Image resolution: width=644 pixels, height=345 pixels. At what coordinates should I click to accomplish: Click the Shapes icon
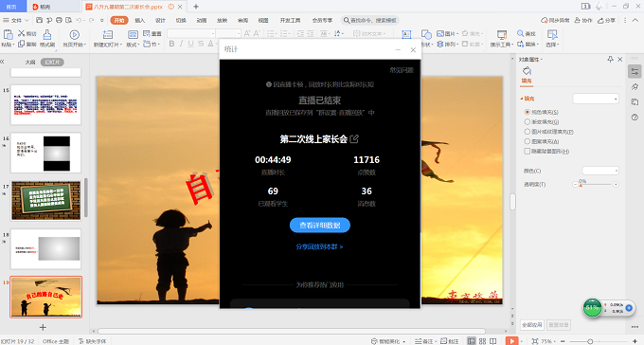[426, 34]
